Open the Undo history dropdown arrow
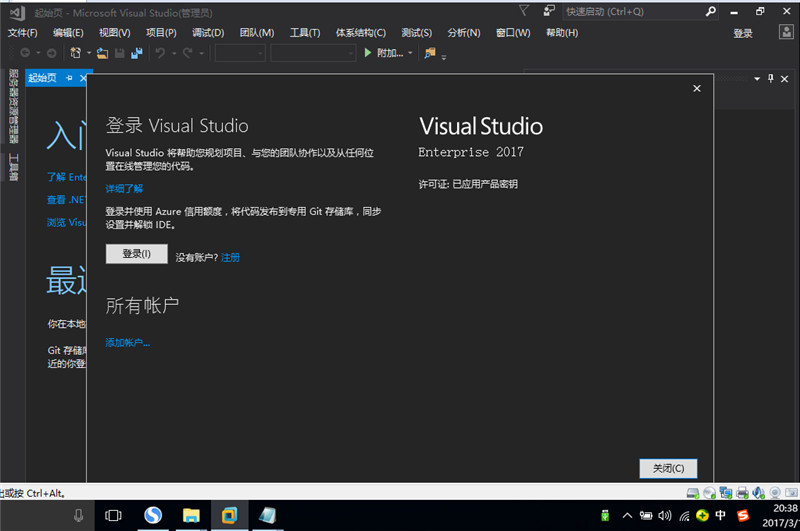Viewport: 800px width, 531px height. click(x=174, y=53)
